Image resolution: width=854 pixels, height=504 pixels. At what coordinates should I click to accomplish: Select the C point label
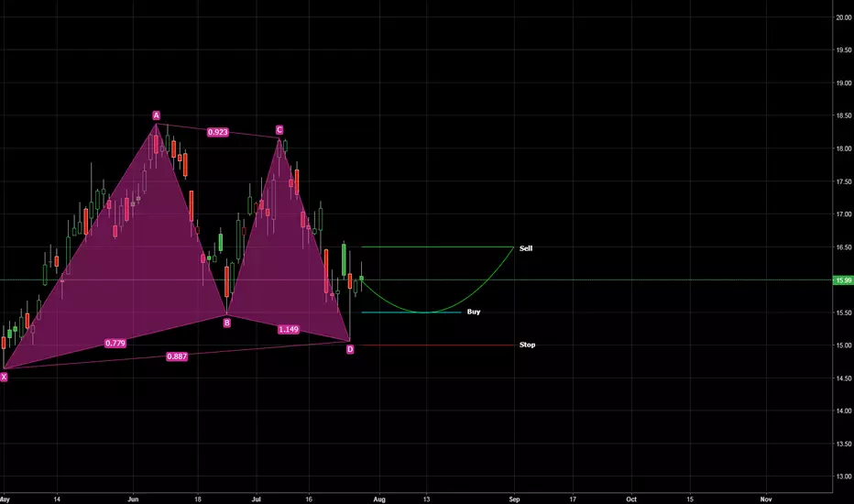click(279, 130)
